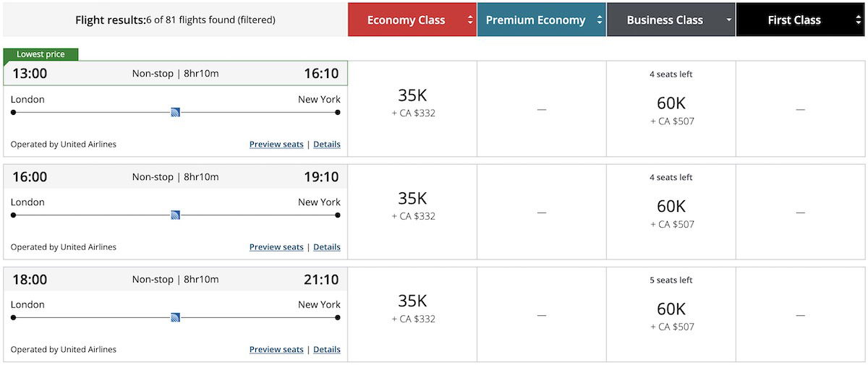Viewport: 868px width, 365px height.
Task: Click United Airlines logo on 13:00 flight
Action: pyautogui.click(x=175, y=112)
